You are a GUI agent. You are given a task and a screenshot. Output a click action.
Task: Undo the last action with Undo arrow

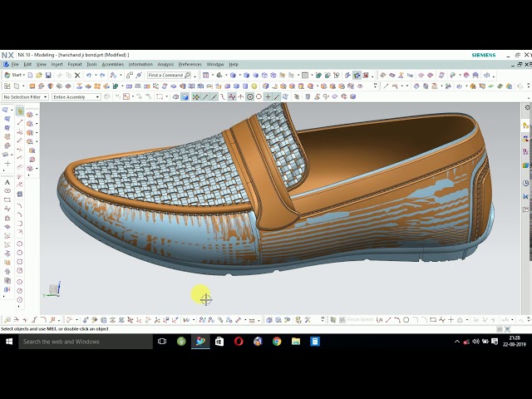tap(89, 76)
